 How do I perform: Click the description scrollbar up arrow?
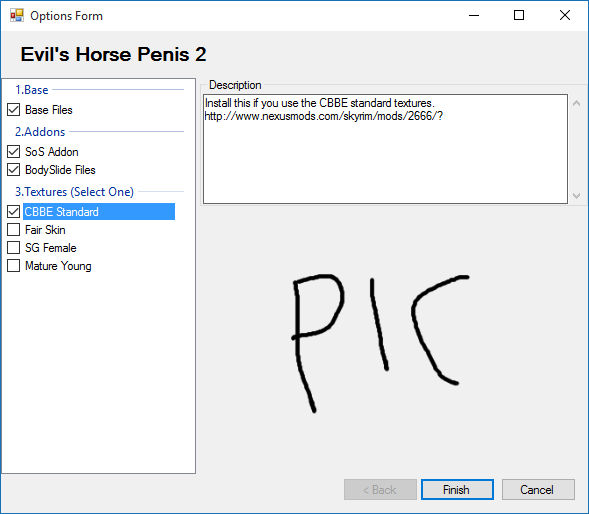(577, 103)
